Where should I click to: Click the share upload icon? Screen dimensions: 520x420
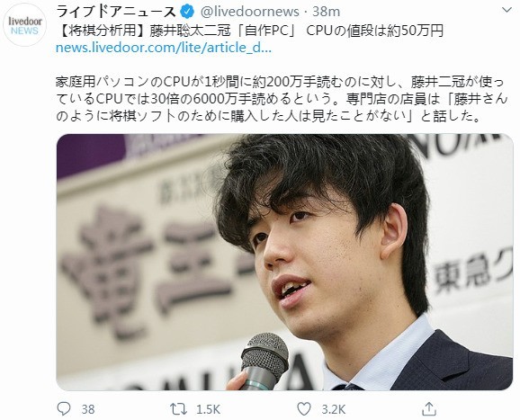[429, 408]
